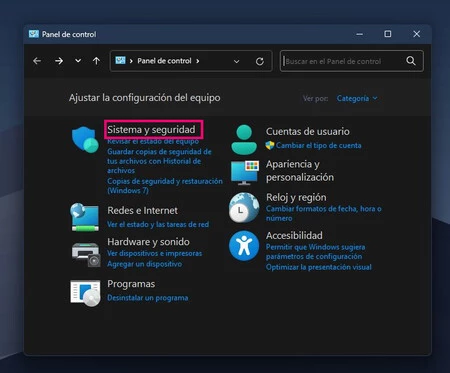450x373 pixels.
Task: Open the Hardware y sonido printer icon
Action: point(86,255)
